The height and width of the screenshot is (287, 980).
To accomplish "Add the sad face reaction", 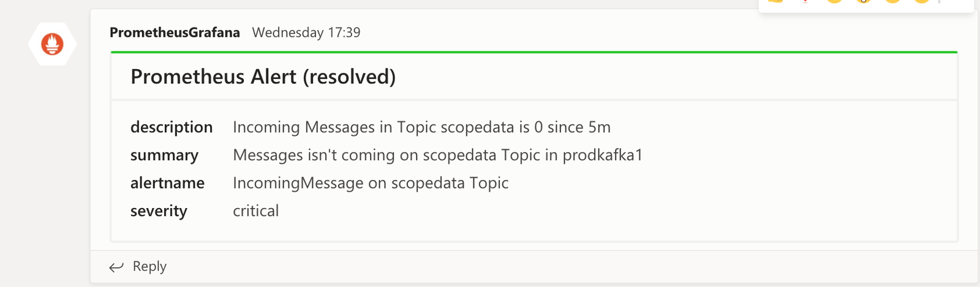I will [x=892, y=1].
